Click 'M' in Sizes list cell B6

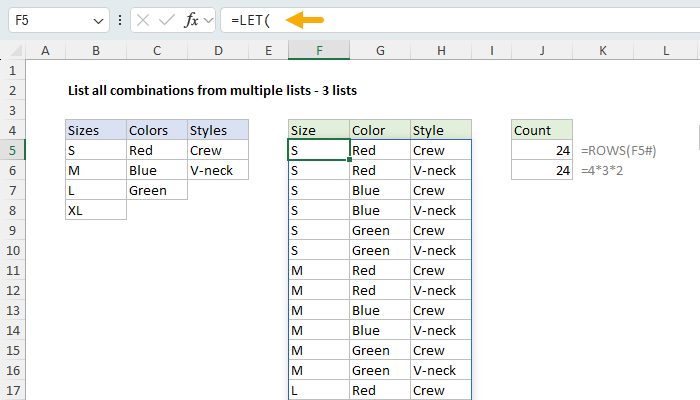96,171
